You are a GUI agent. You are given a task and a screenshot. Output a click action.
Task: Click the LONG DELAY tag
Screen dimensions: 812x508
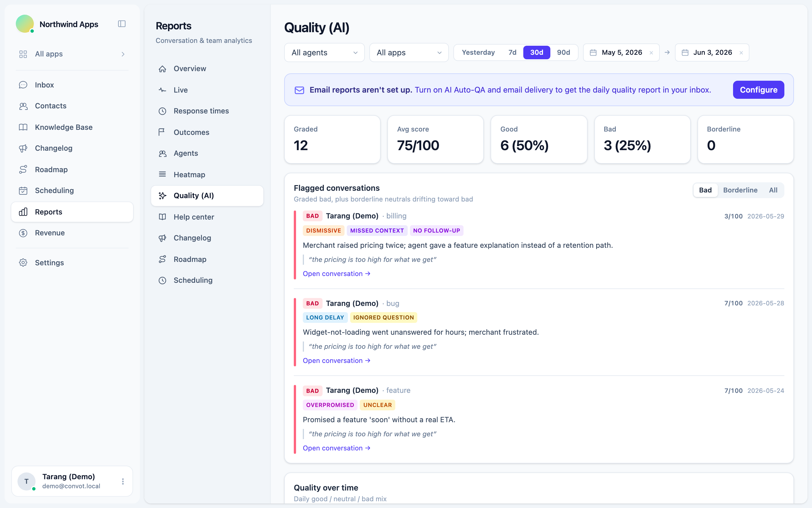tap(325, 318)
